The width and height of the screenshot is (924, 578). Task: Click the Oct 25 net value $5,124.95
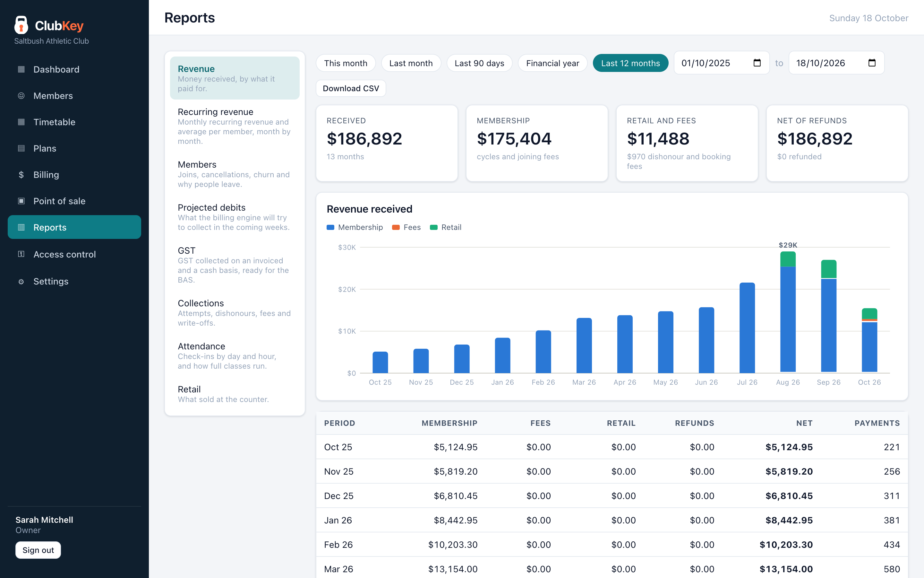(x=789, y=447)
